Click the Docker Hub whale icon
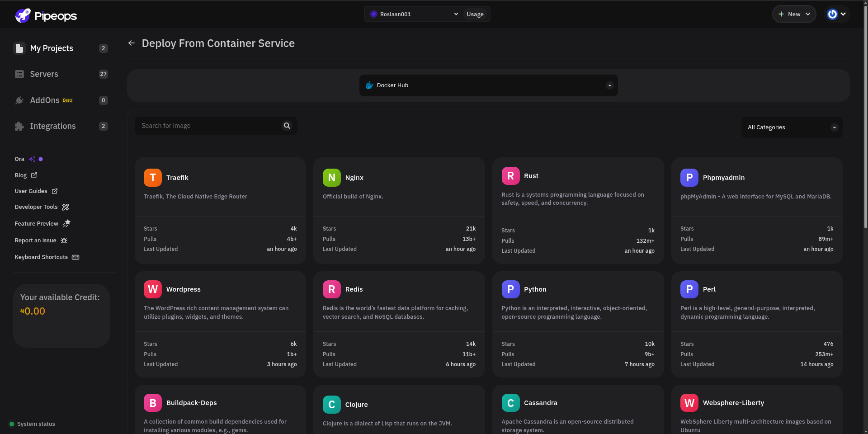 369,85
